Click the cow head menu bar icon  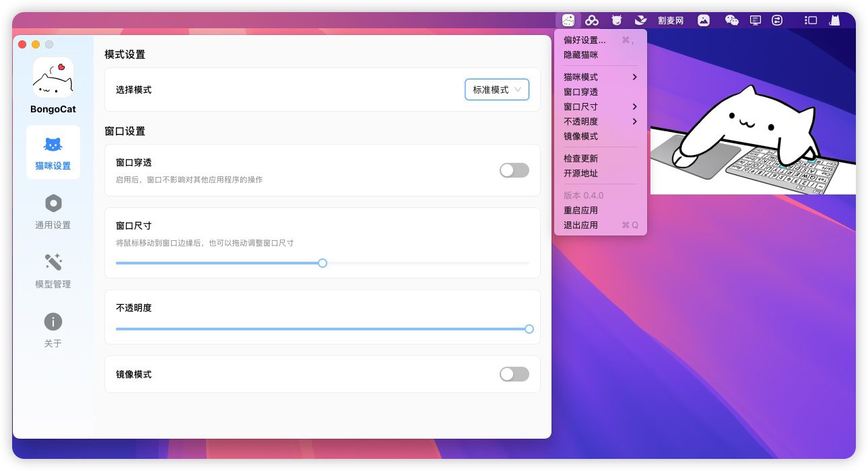pos(616,20)
